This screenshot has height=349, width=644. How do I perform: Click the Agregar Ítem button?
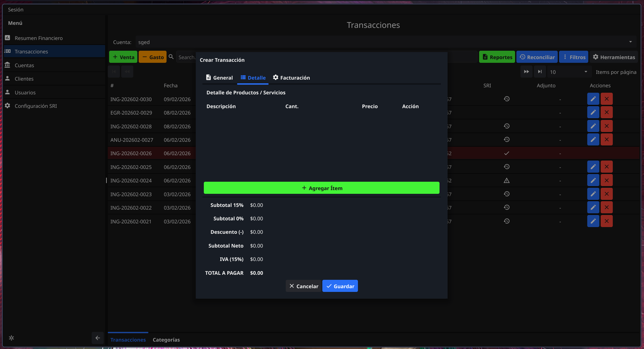point(321,188)
